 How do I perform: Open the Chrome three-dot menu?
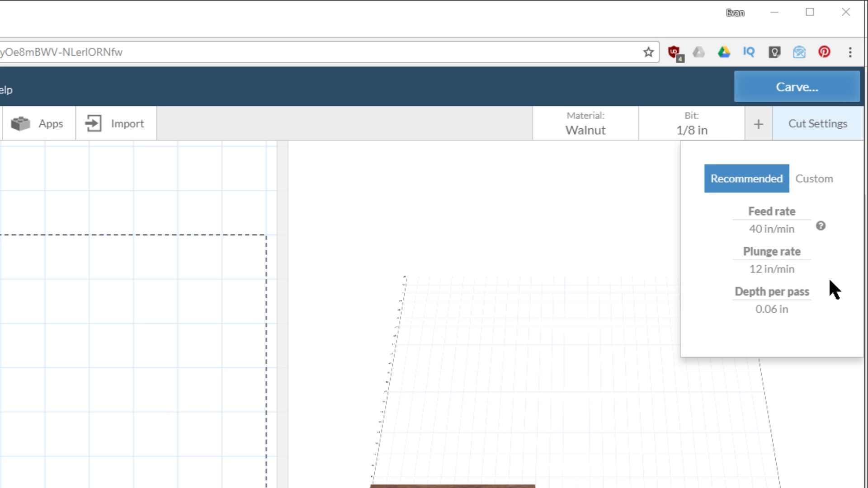tap(850, 52)
